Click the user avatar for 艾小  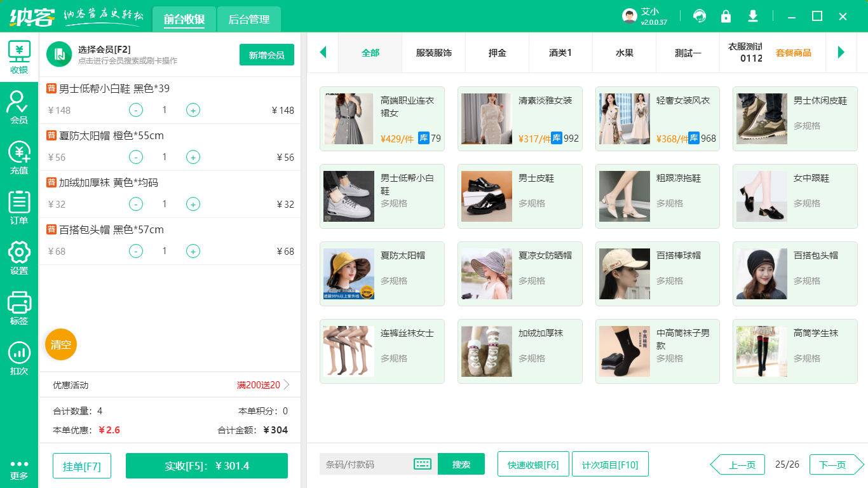point(630,16)
